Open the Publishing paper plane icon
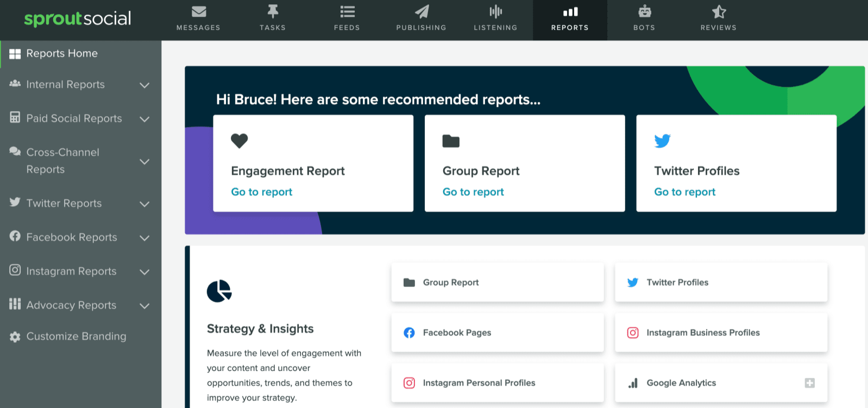Screen dimensions: 868x408 [422, 11]
